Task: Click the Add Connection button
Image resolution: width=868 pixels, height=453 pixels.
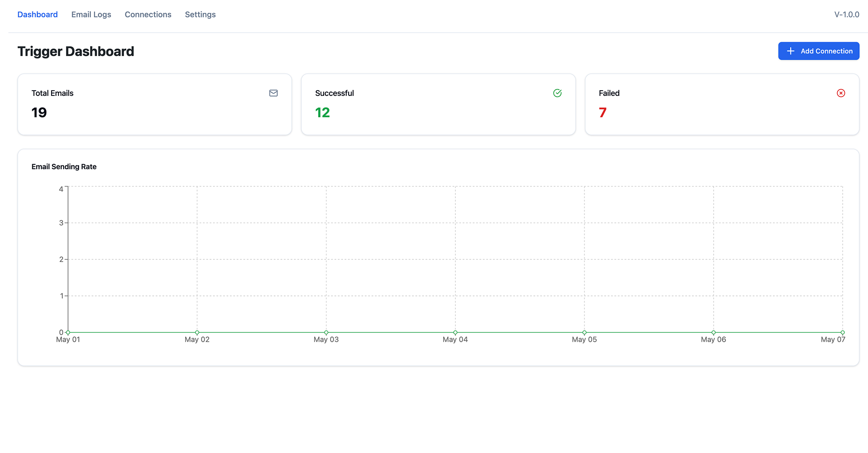Action: tap(819, 51)
